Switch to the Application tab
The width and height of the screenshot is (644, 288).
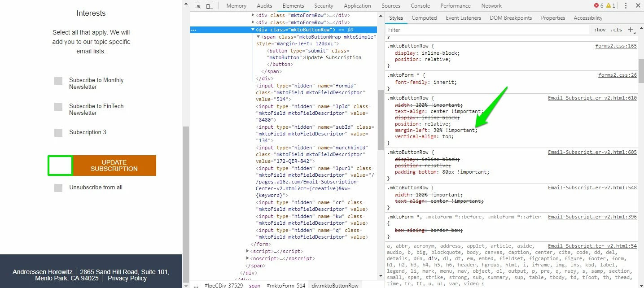[x=357, y=6]
